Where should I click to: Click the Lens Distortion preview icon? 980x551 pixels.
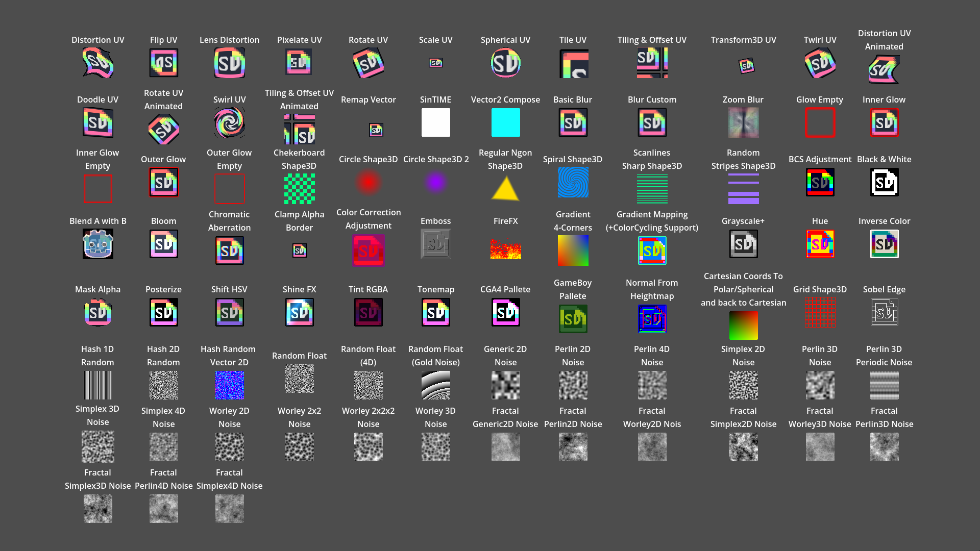[x=229, y=63]
